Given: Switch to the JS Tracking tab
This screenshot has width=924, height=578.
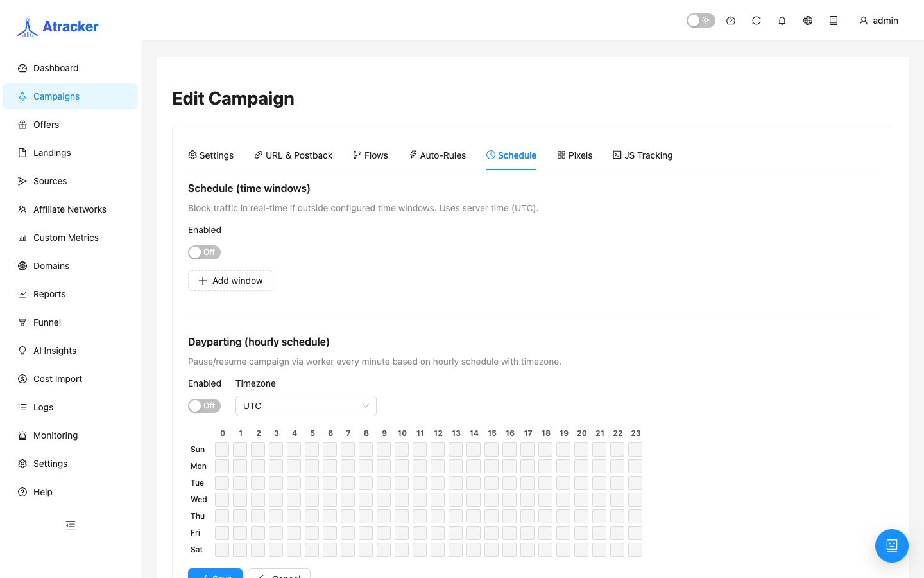Looking at the screenshot, I should pyautogui.click(x=643, y=155).
